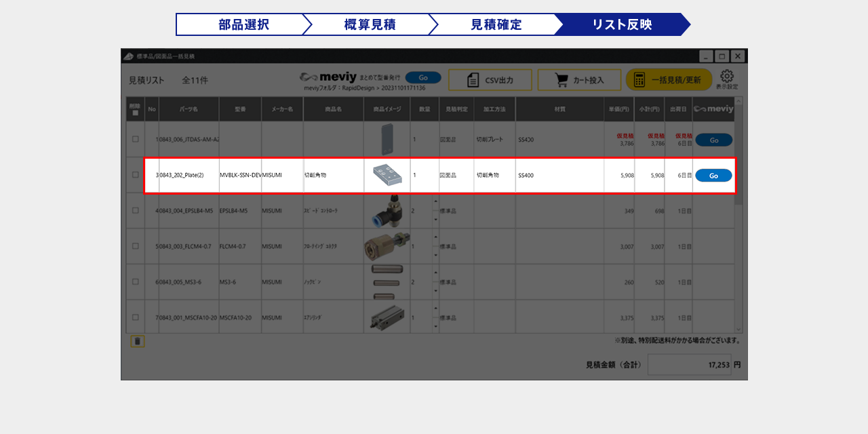The image size is (868, 434).
Task: Increase quantity for EPSLB4-M5 row
Action: pyautogui.click(x=435, y=202)
